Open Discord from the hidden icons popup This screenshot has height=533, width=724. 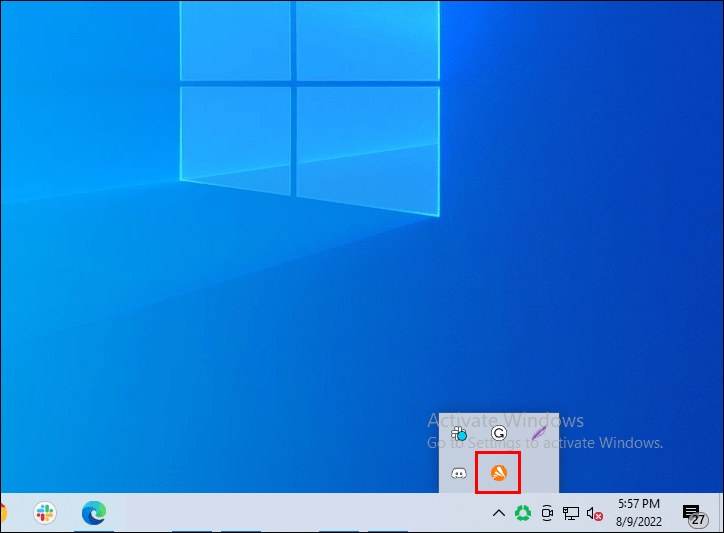click(459, 473)
